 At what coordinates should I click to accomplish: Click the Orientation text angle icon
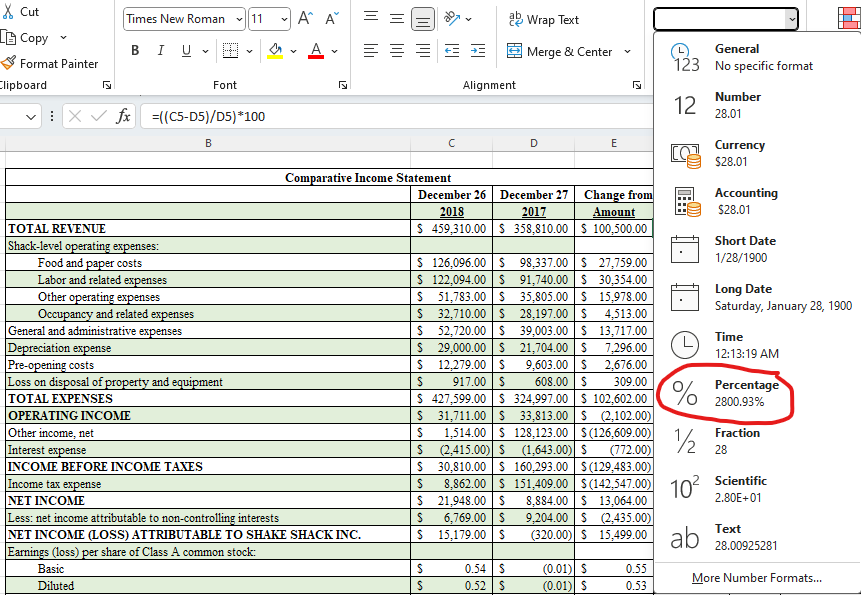click(451, 19)
